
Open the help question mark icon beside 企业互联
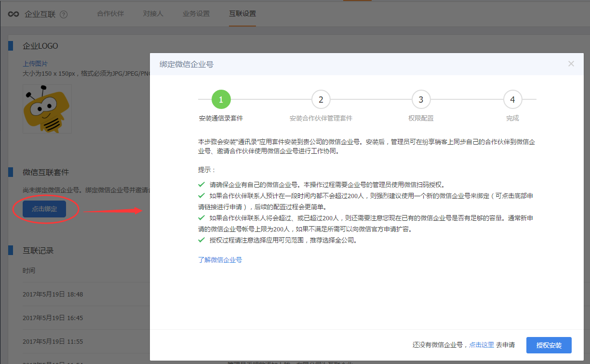click(x=64, y=14)
